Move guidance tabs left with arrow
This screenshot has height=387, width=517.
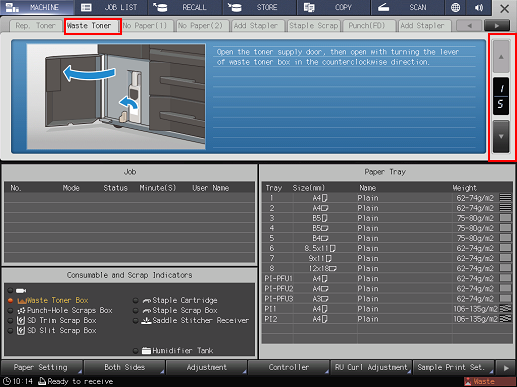click(x=469, y=25)
